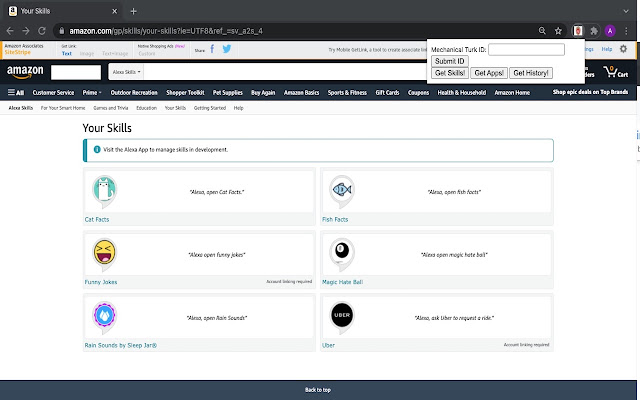Click the browser back arrow
This screenshot has height=400, width=640.
10,31
